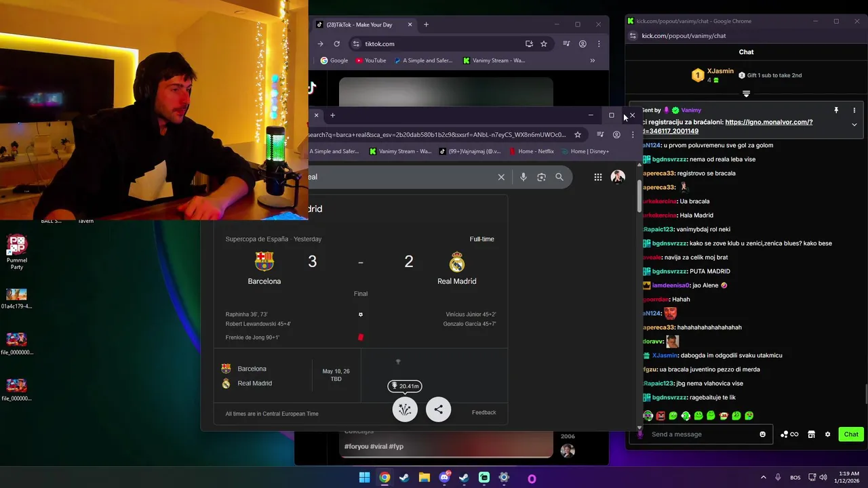The height and width of the screenshot is (488, 868).
Task: Go forward in the TikTok window
Action: (320, 44)
